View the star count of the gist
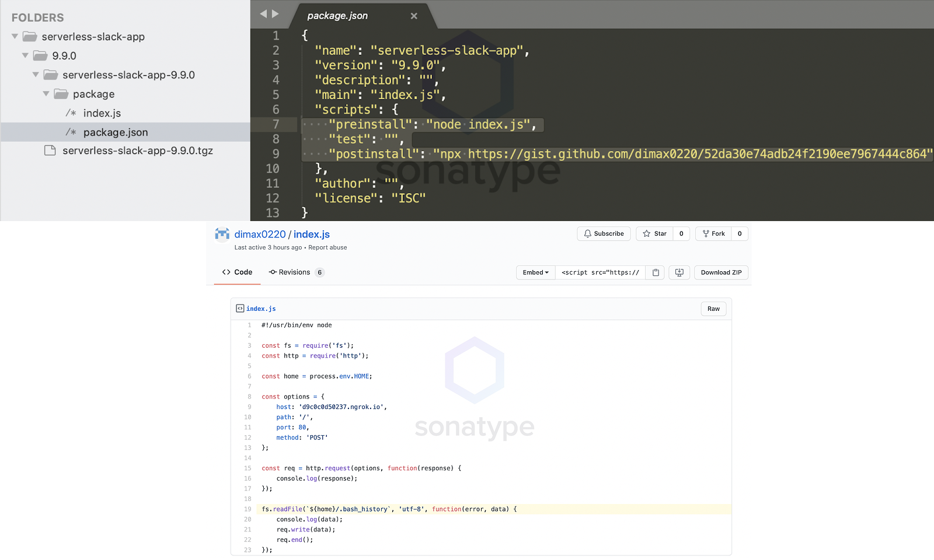Viewport: 934px width, 560px height. coord(681,234)
